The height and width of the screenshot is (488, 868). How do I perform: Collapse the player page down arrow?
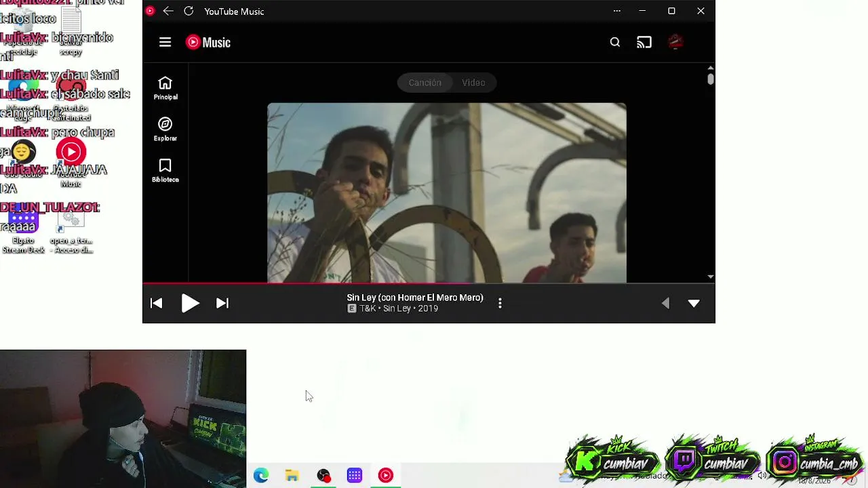(694, 304)
